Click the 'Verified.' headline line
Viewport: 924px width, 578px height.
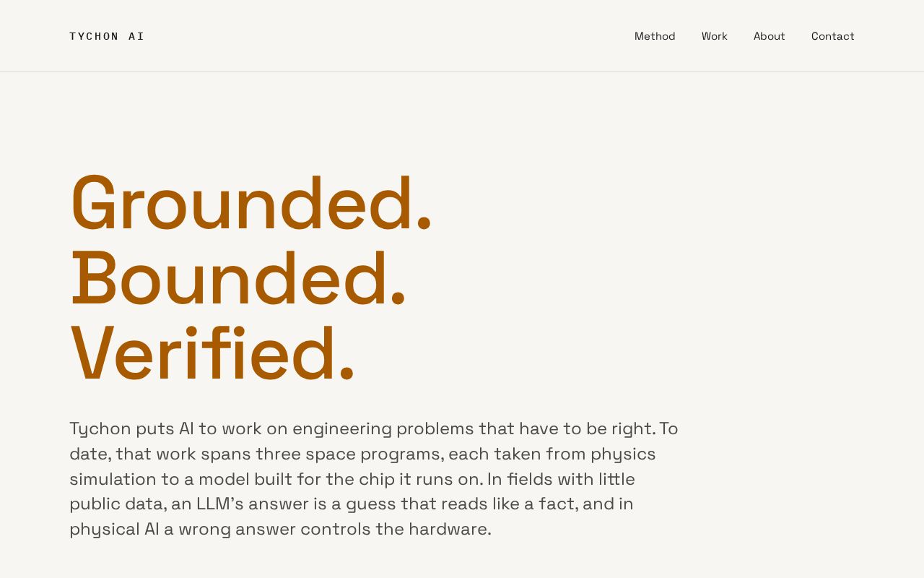click(x=213, y=353)
